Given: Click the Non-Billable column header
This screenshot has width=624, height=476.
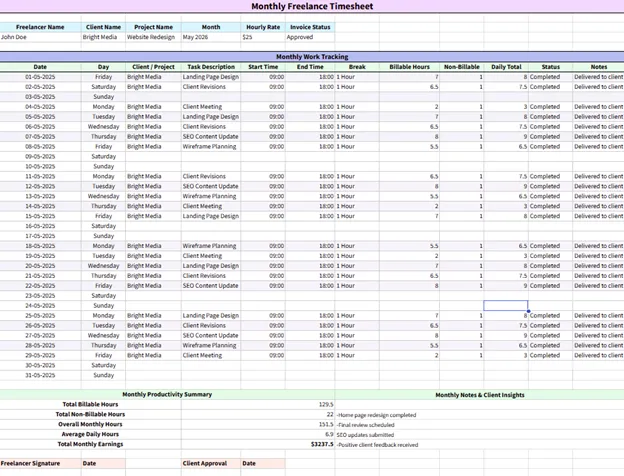Looking at the screenshot, I should (462, 67).
